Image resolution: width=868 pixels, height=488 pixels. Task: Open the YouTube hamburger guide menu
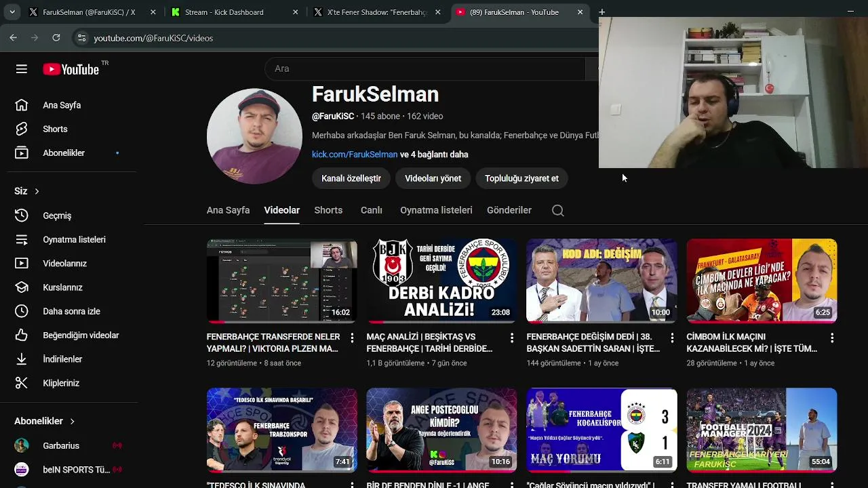pyautogui.click(x=22, y=69)
